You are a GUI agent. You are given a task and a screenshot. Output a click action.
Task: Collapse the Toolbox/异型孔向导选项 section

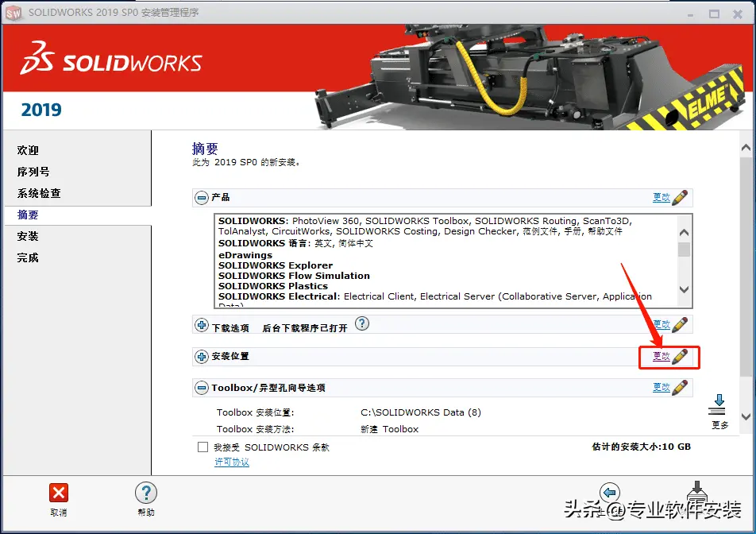tap(202, 387)
